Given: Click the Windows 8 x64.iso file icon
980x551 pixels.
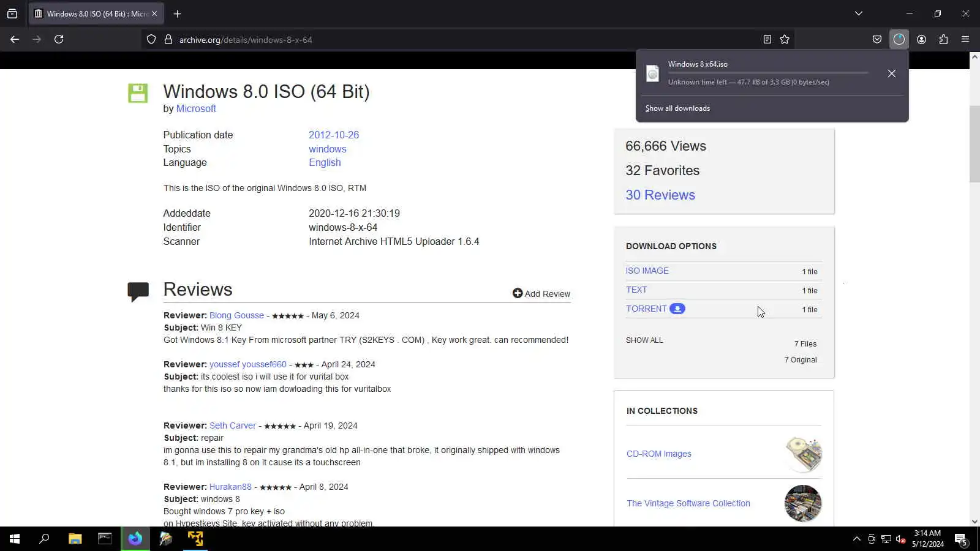Looking at the screenshot, I should [653, 73].
